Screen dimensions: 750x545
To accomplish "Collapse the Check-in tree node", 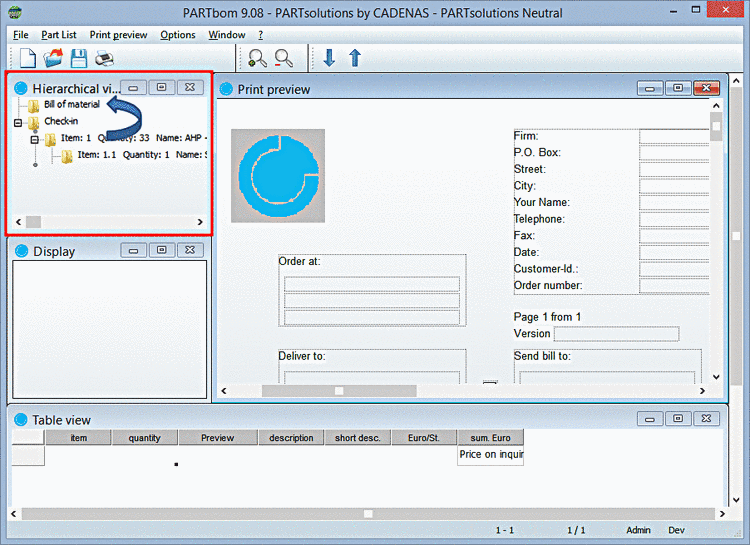I will tap(18, 123).
